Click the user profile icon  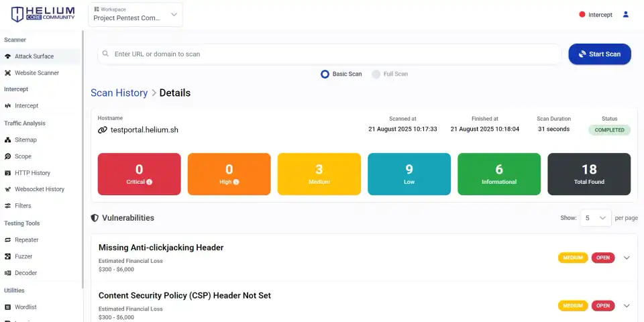(x=626, y=14)
